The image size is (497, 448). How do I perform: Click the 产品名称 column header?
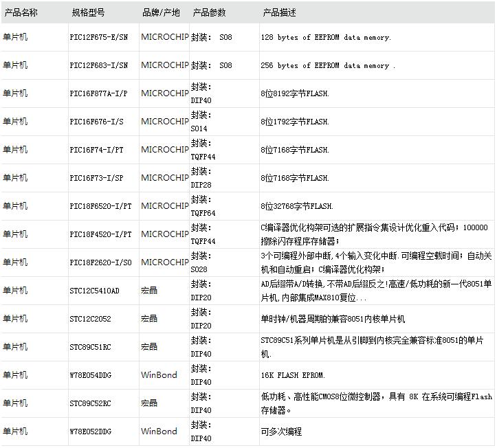coord(21,12)
